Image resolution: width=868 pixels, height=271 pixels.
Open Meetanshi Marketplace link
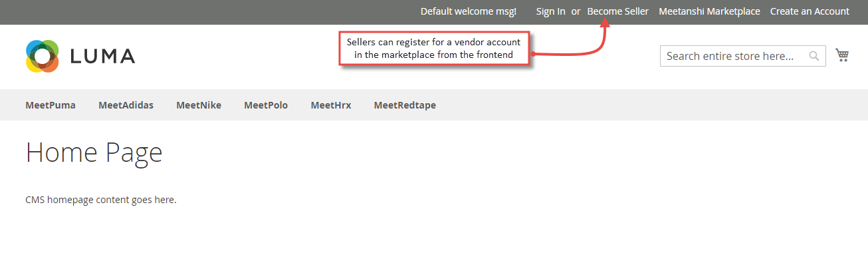[709, 11]
